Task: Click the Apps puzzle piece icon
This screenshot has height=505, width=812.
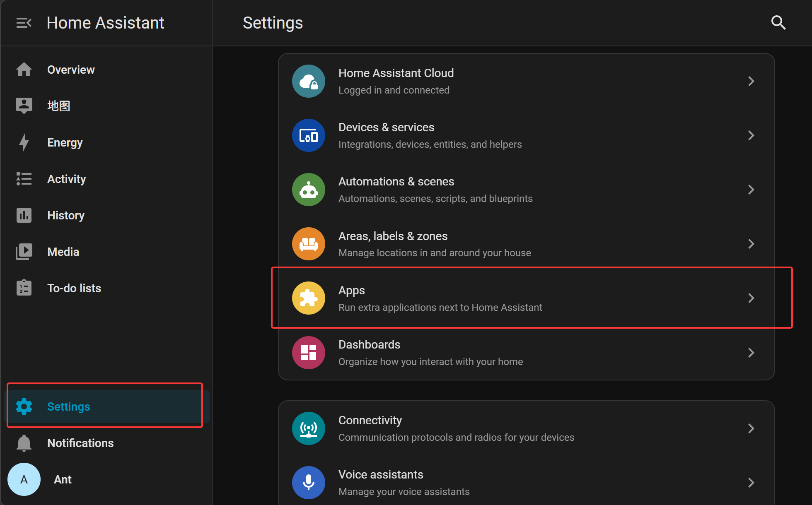Action: 309,298
